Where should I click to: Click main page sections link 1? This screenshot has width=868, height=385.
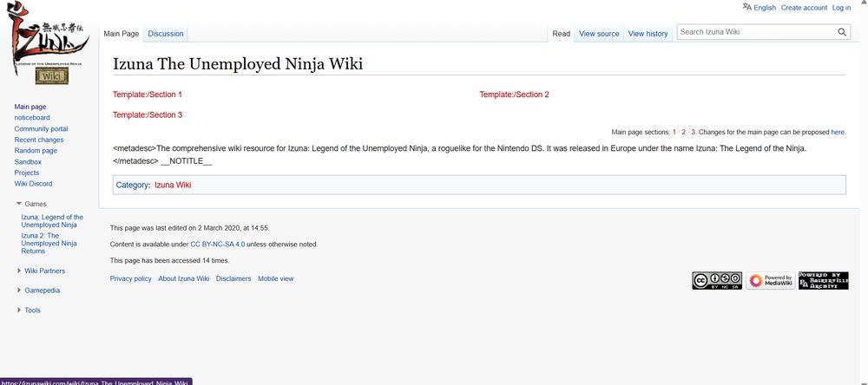(x=674, y=132)
